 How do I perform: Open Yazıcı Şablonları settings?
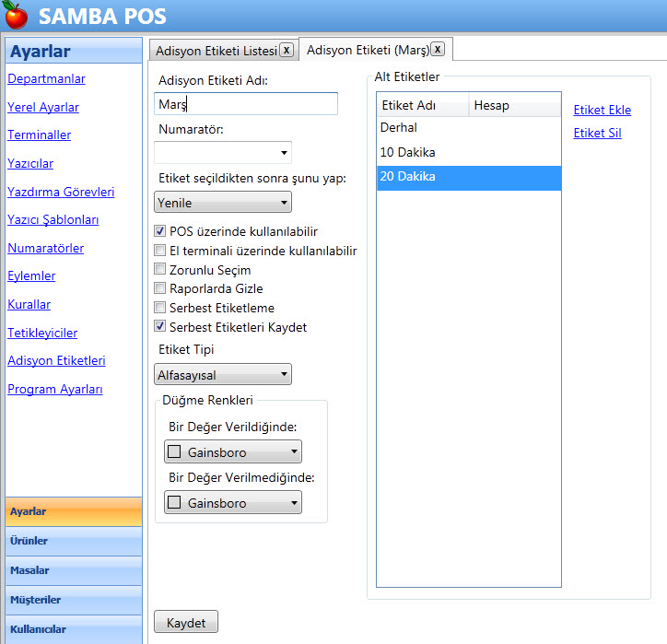[x=53, y=220]
